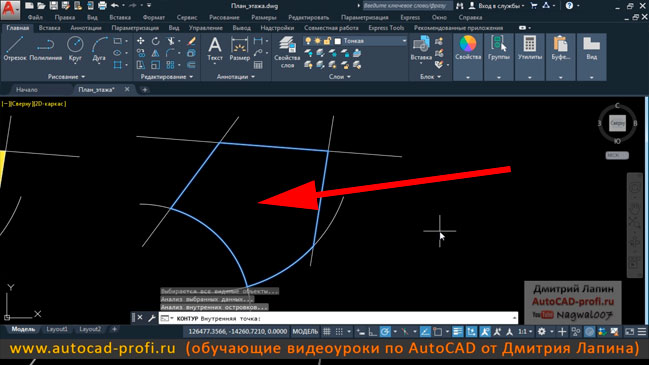
Task: Expand the Редактирование panel
Action: (166, 77)
